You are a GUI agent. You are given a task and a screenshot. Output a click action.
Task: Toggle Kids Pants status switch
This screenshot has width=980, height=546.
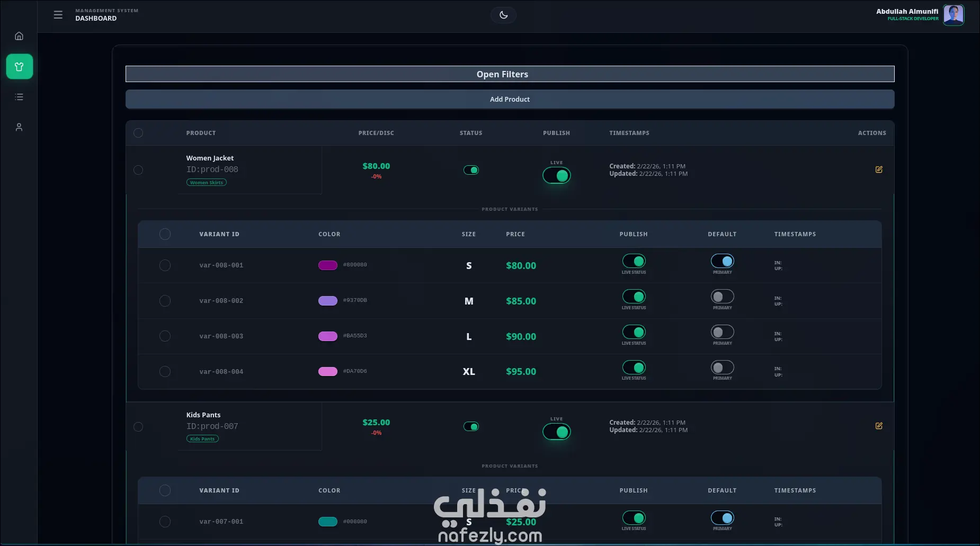(471, 426)
